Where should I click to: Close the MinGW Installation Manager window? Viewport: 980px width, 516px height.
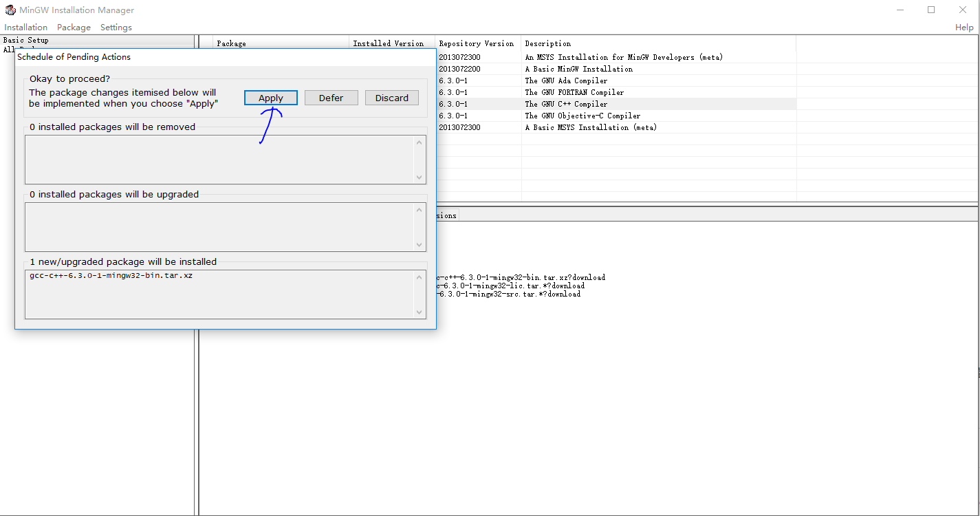(963, 10)
